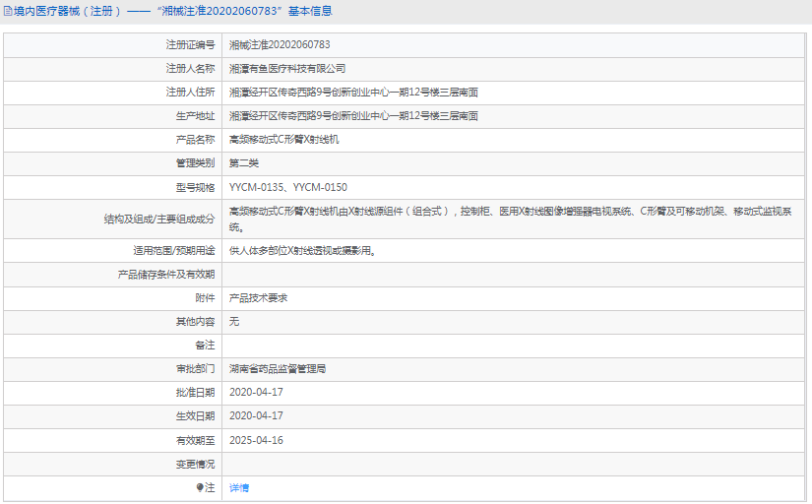Click the page title 境内医疗器械（注册）

click(x=67, y=12)
